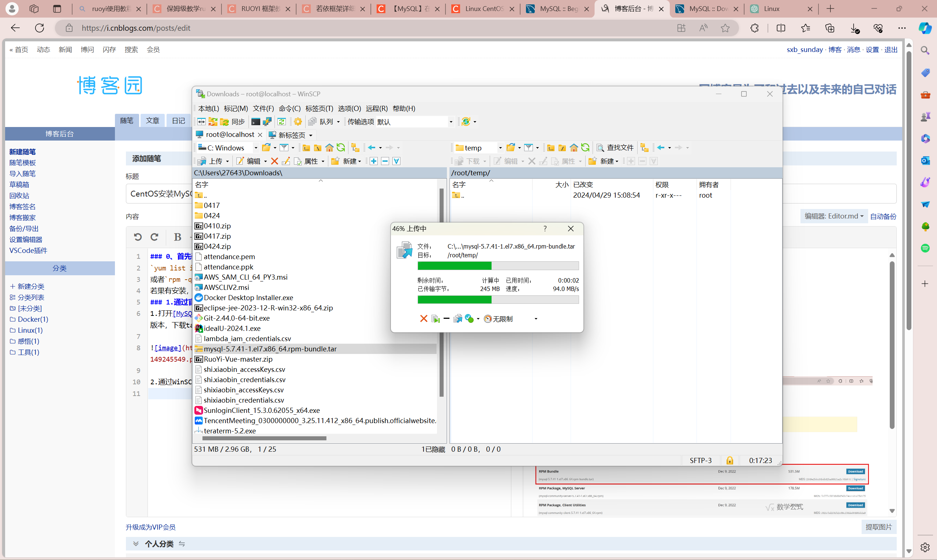Open the 命令(C) menu
Screen dimensions: 937x560
tap(290, 108)
